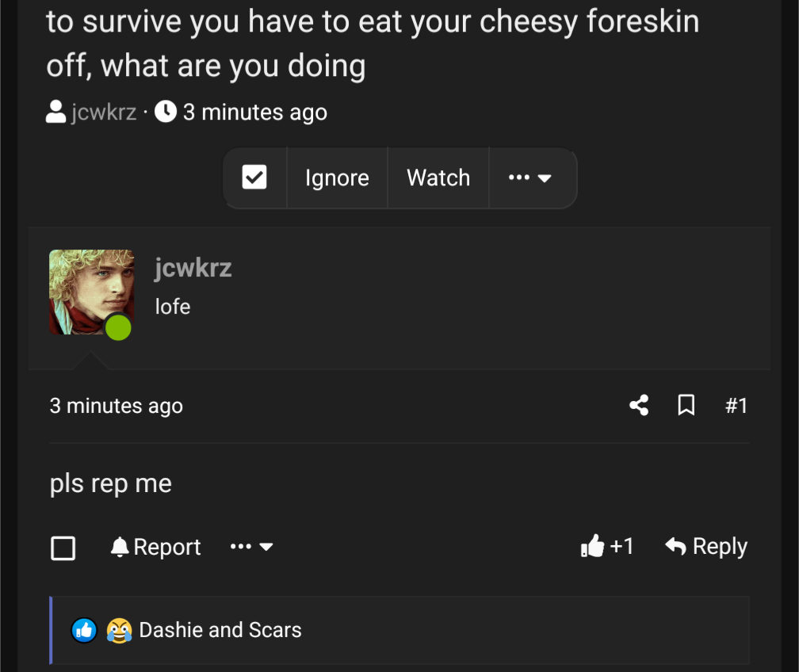Click the Ignore thread action
799x672 pixels.
[336, 178]
